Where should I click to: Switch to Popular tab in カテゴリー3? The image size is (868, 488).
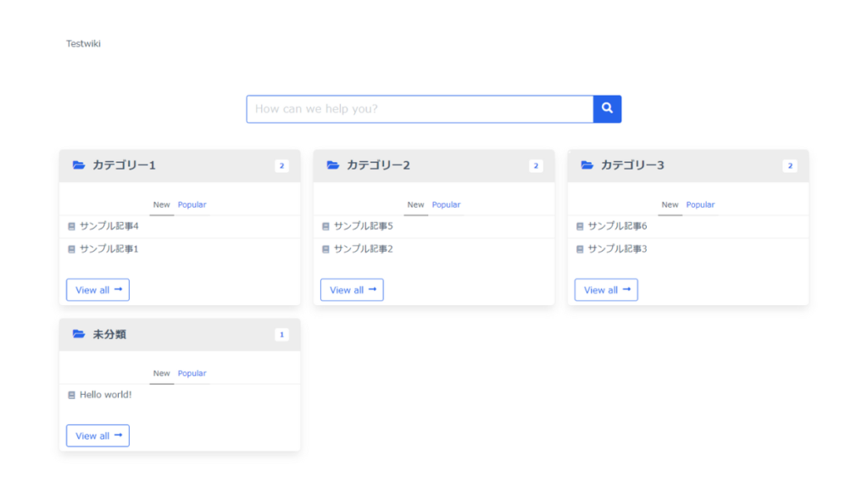tap(700, 205)
